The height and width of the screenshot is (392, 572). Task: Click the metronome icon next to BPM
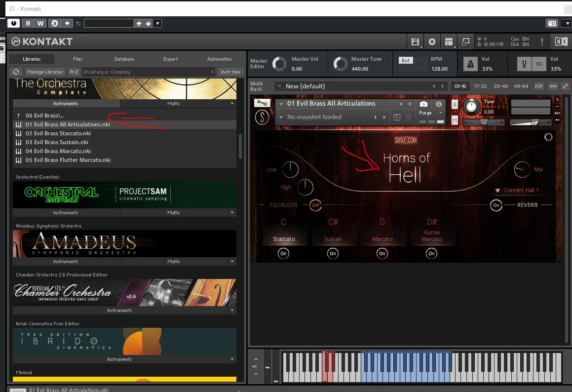tap(471, 64)
